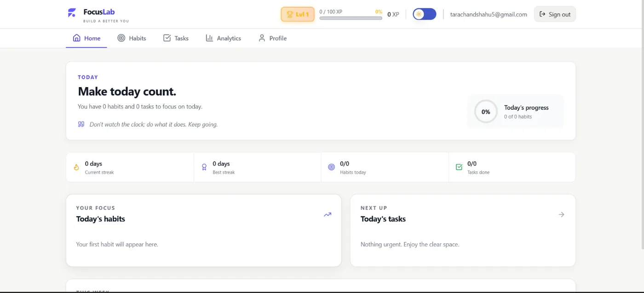Click the 'Today's tasks' heading
This screenshot has height=293, width=644.
(x=383, y=219)
